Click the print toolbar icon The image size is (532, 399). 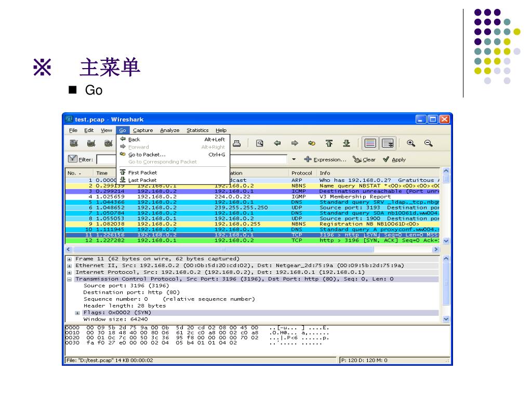[237, 143]
